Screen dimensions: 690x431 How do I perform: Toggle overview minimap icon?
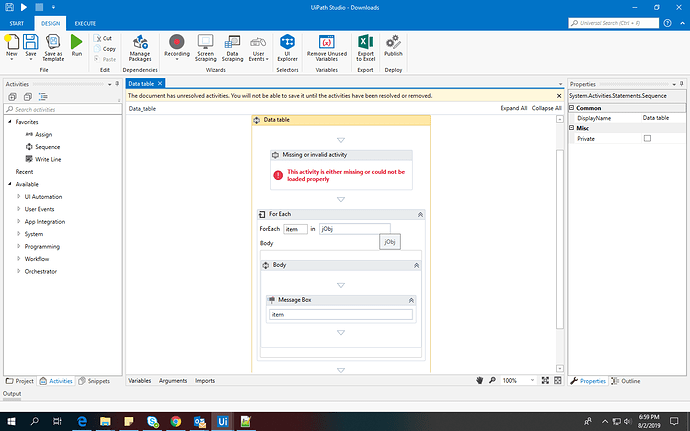click(x=558, y=380)
